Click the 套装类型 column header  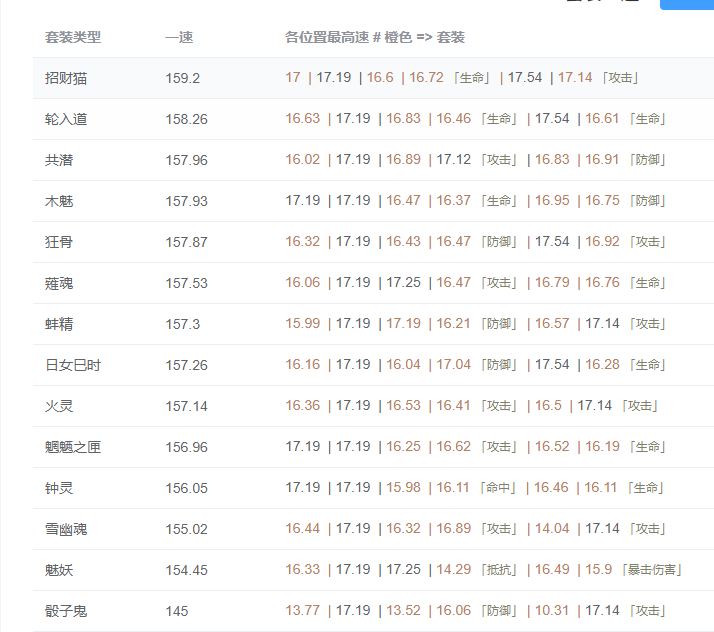[73, 37]
